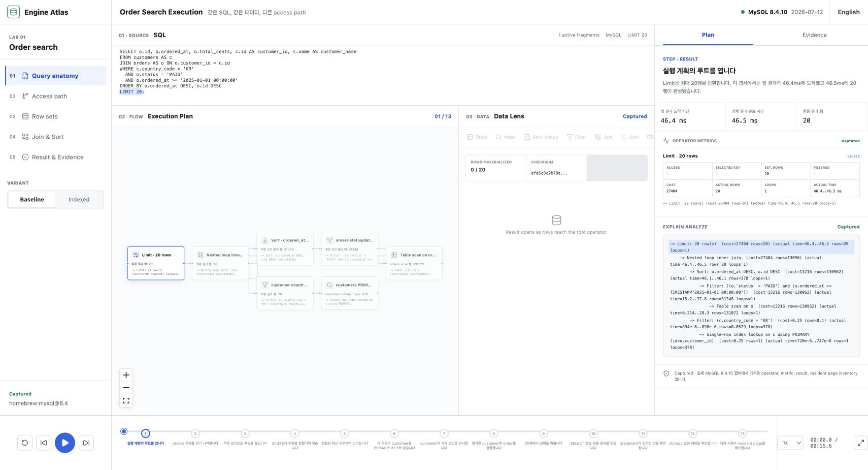Jump to timeline step 4

coord(295,433)
